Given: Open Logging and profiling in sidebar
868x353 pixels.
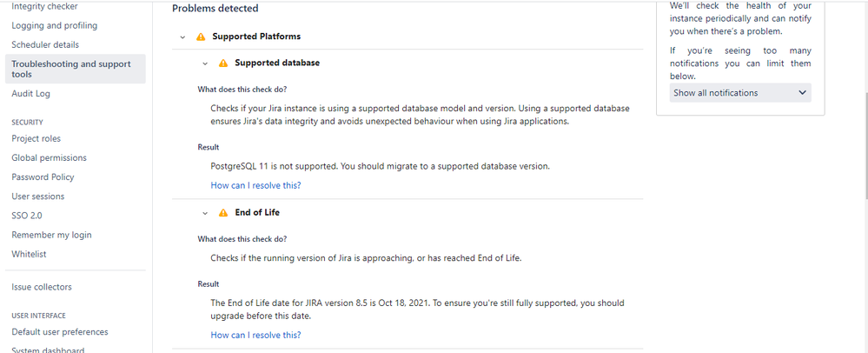Looking at the screenshot, I should point(54,25).
